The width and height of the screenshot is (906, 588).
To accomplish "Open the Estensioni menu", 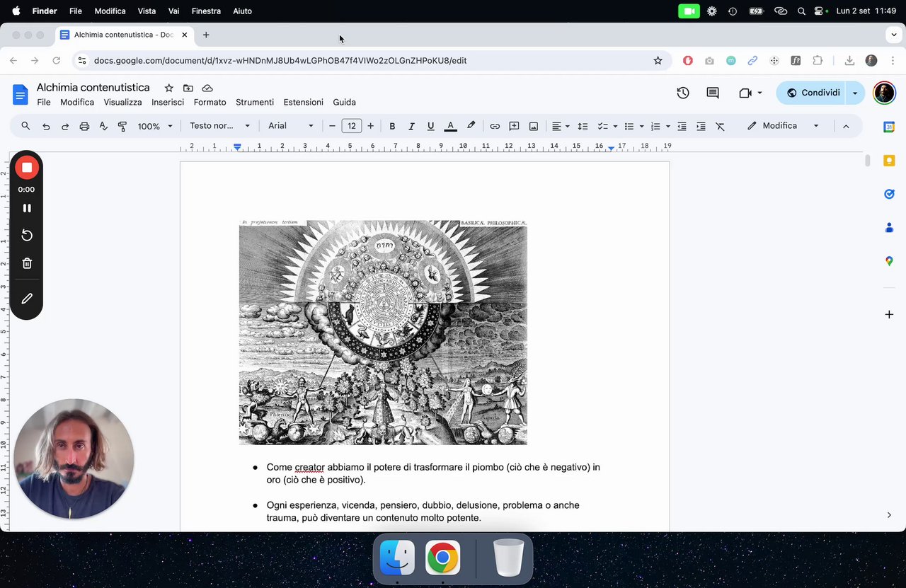I will coord(303,102).
